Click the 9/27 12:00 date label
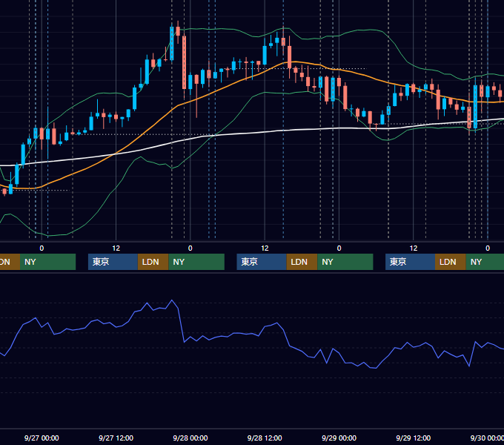 click(x=116, y=438)
